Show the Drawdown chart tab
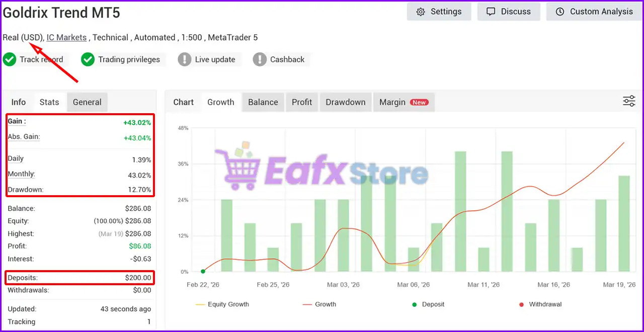The width and height of the screenshot is (644, 332). [x=345, y=102]
